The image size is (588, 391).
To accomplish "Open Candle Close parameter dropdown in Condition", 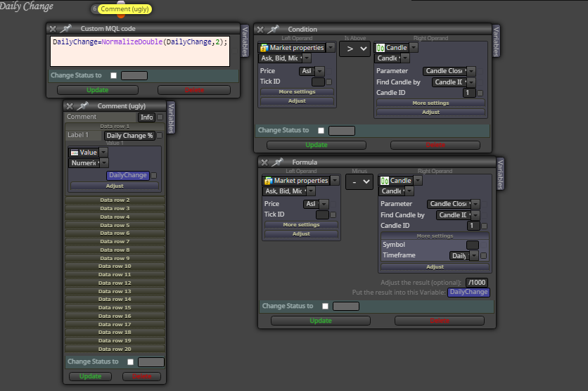I will (x=471, y=71).
